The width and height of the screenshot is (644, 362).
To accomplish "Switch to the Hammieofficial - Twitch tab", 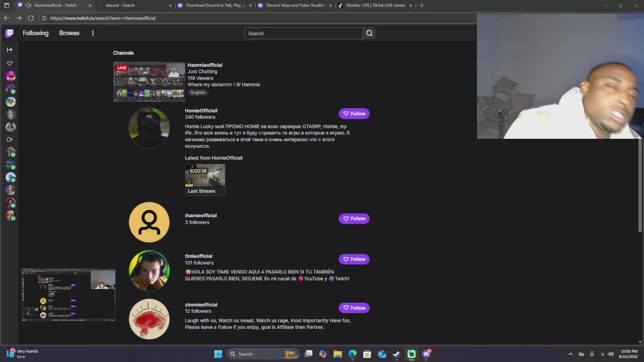I will coord(55,6).
